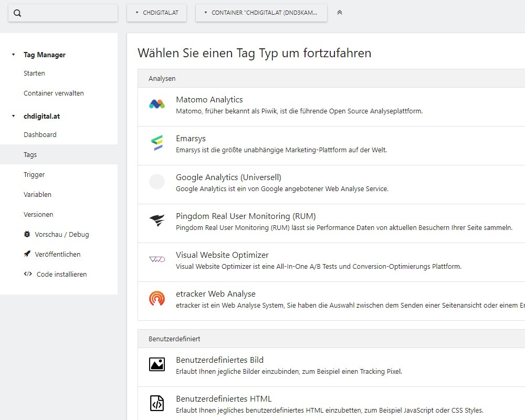The image size is (525, 420).
Task: Open the Trigger menu item
Action: 34,174
